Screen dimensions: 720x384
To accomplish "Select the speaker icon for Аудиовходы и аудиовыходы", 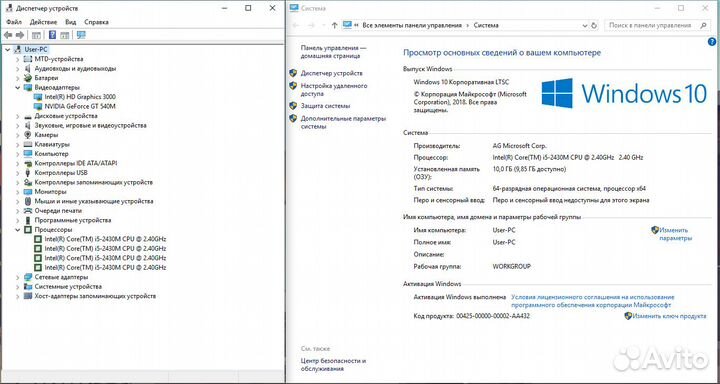I will [28, 68].
